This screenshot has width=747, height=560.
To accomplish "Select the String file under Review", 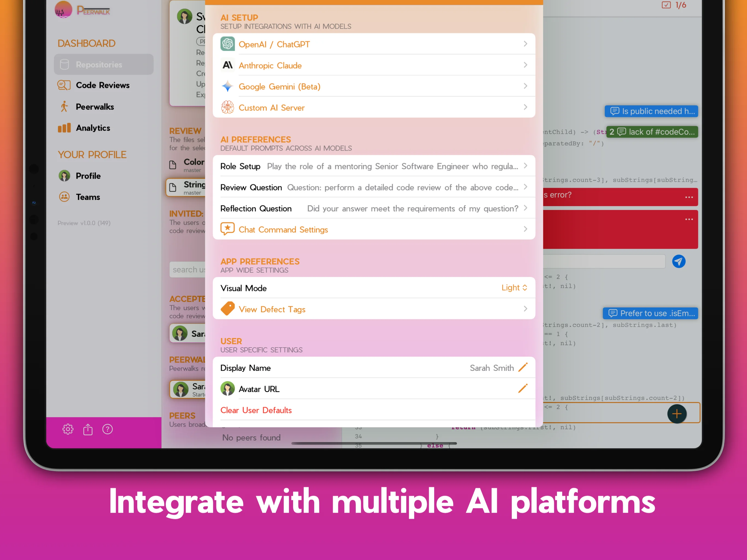I will coord(186,188).
